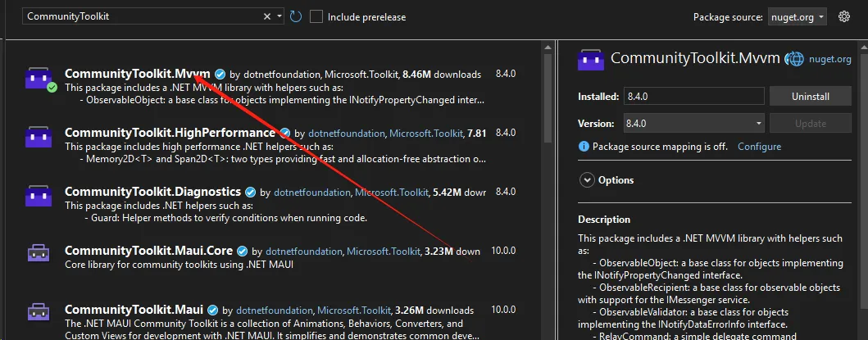Open the nuget.org link in details pane
The width and height of the screenshot is (868, 340).
(831, 59)
